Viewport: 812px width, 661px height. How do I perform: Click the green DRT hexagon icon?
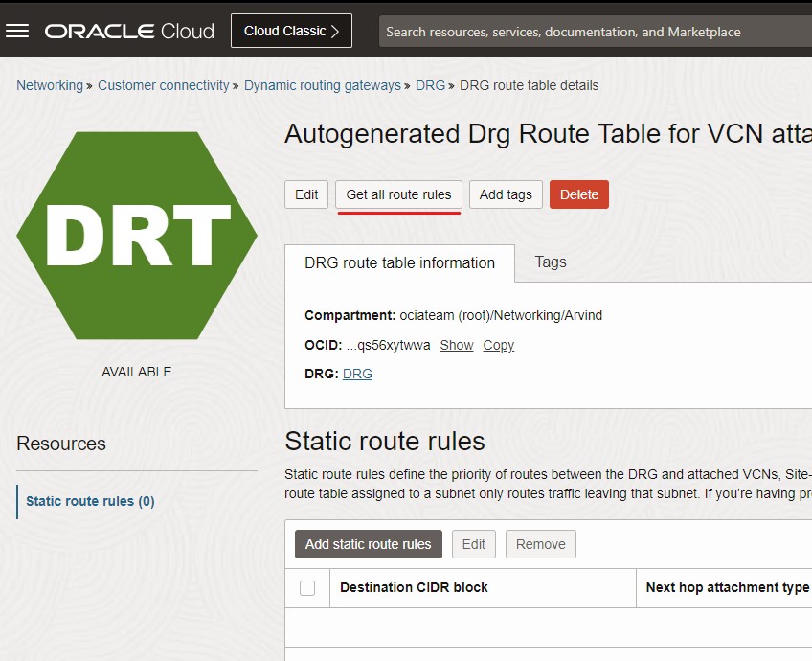(x=137, y=236)
